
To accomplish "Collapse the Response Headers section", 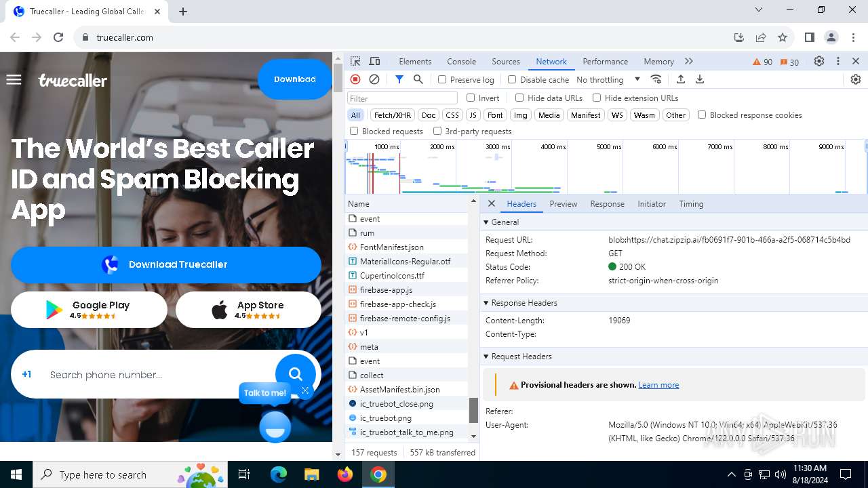I will pos(486,303).
